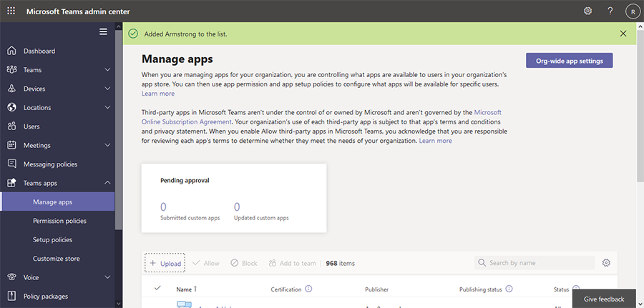Expand the Voice menu chevron
Screen dimensions: 644x308
pyautogui.click(x=107, y=277)
